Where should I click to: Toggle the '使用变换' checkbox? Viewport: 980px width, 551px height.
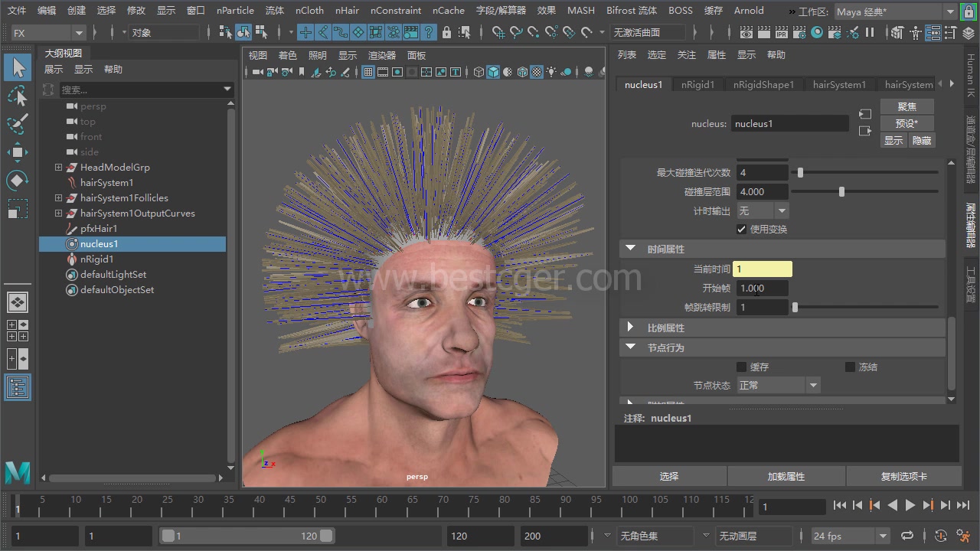741,229
